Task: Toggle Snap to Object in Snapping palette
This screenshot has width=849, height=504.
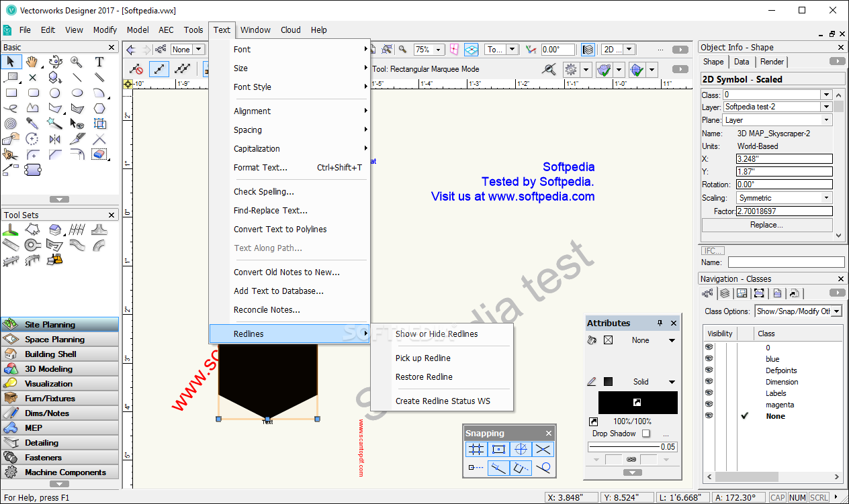Action: coord(498,450)
